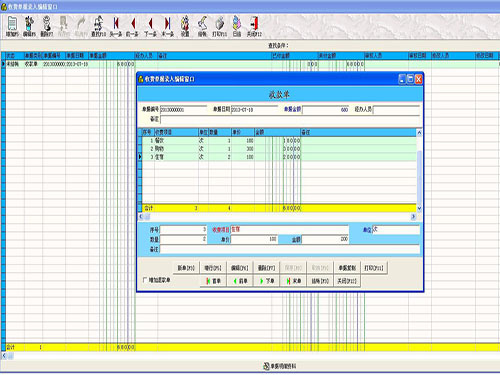Click 经办人员 column header in main window
Viewport: 500px width, 375px height.
click(146, 56)
